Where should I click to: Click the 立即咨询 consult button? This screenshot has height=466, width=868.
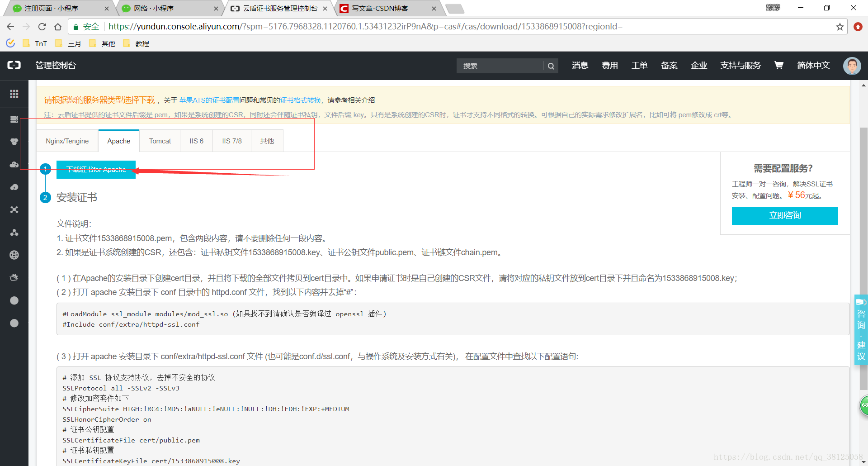click(785, 215)
